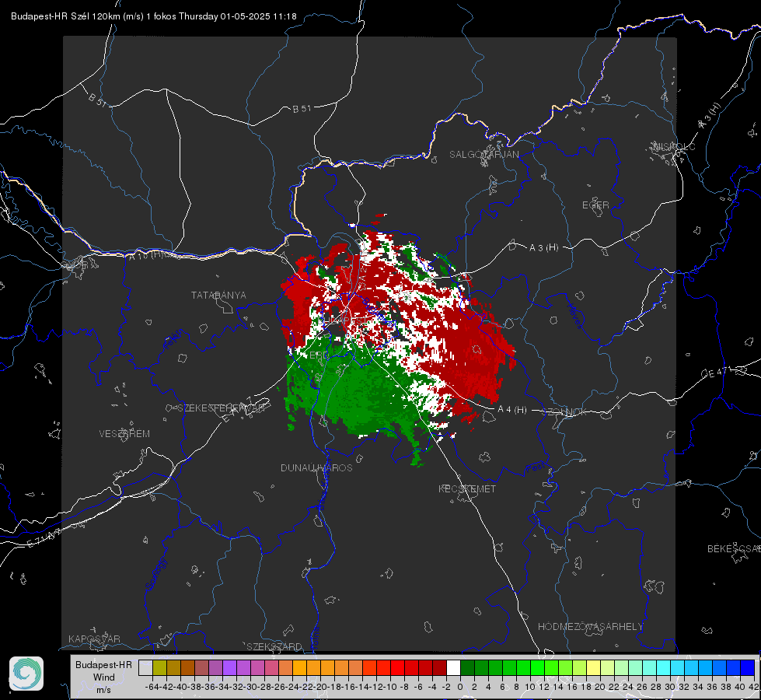Screen dimensions: 761x700
Task: Click the Somogy county label
Action: coord(155,574)
